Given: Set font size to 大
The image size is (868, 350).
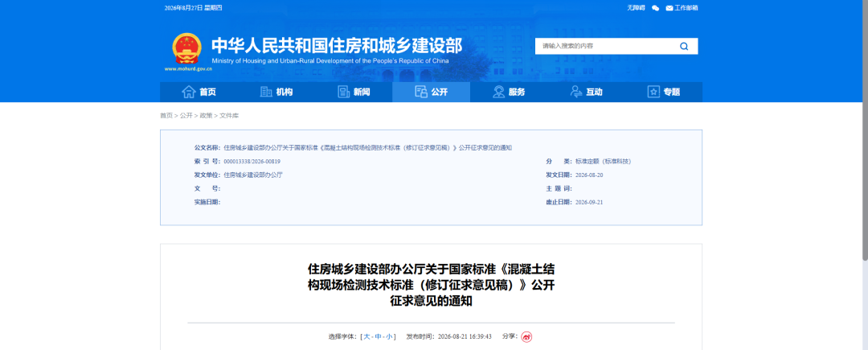Looking at the screenshot, I should pyautogui.click(x=366, y=336).
